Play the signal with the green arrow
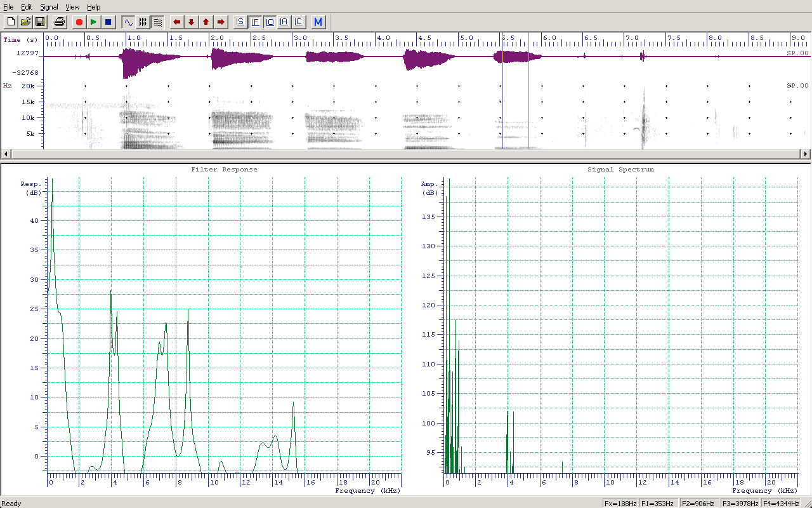 (94, 22)
